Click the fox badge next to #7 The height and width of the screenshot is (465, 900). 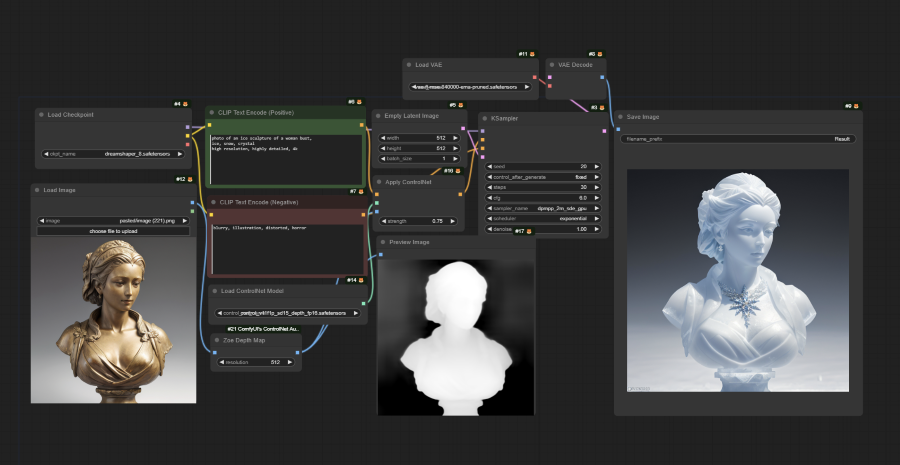click(x=361, y=192)
